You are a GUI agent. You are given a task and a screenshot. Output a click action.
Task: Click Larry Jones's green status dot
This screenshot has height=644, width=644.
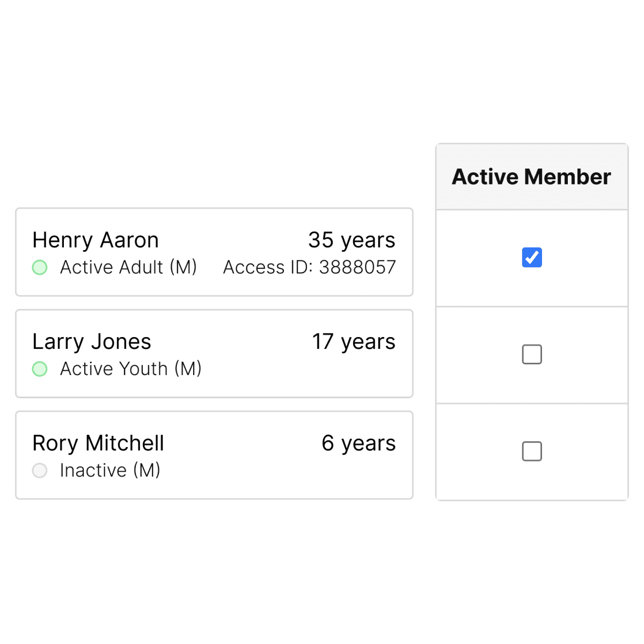tap(40, 369)
